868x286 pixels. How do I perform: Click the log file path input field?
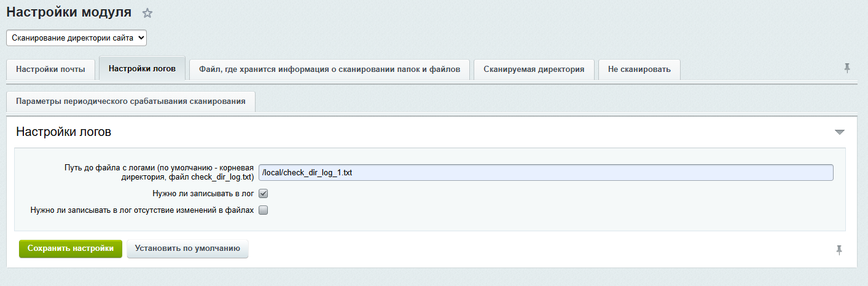click(545, 173)
